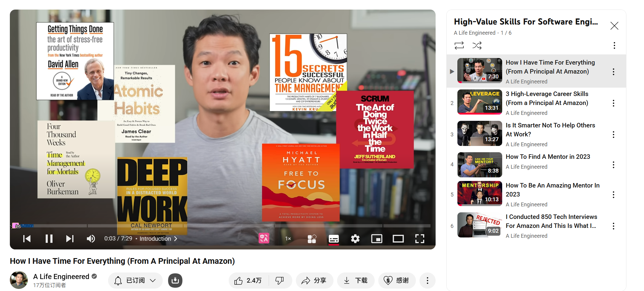Image resolution: width=644 pixels, height=291 pixels.
Task: Play 'How To Be An Amazing Mentor In 2023'
Action: (x=480, y=194)
